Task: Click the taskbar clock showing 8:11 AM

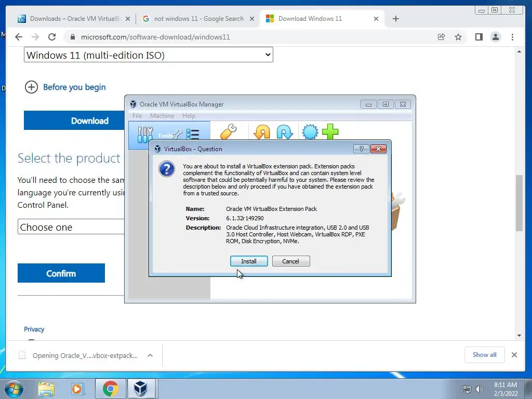Action: pos(506,389)
